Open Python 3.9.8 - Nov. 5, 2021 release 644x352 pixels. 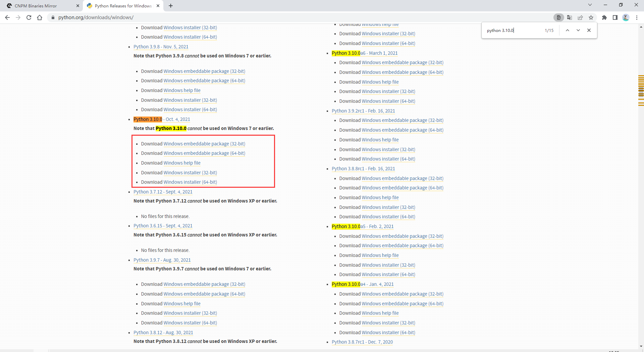pyautogui.click(x=161, y=47)
